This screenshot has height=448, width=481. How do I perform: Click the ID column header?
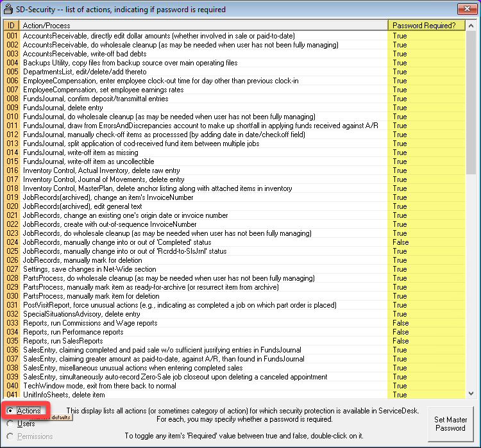pos(12,25)
